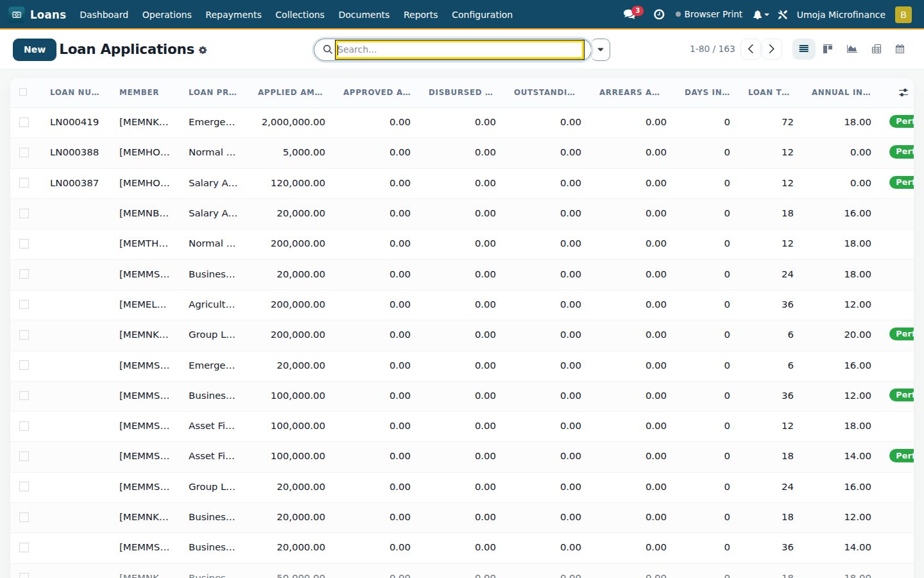The width and height of the screenshot is (924, 578).
Task: Check the Group L... 200,000.00 row
Action: 24,335
